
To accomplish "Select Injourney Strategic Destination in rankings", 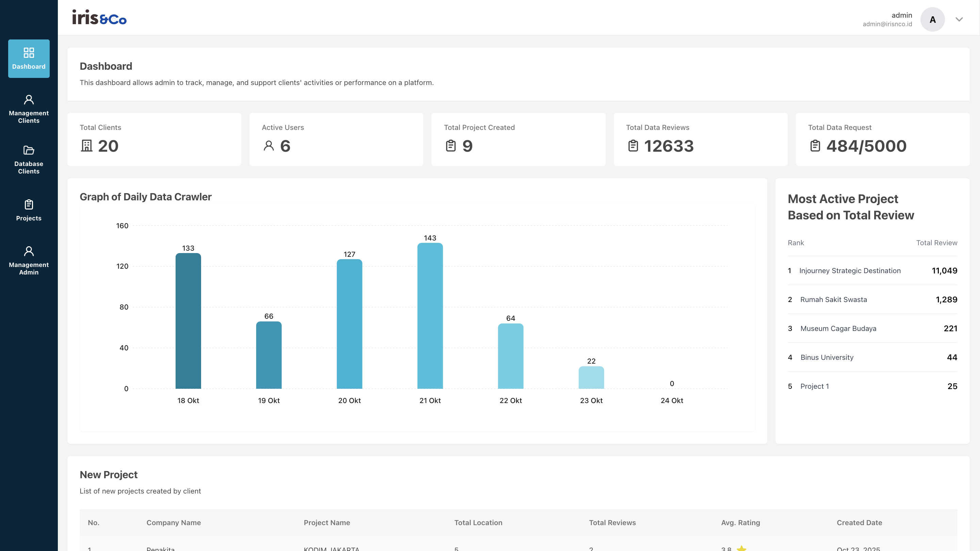I will click(850, 271).
